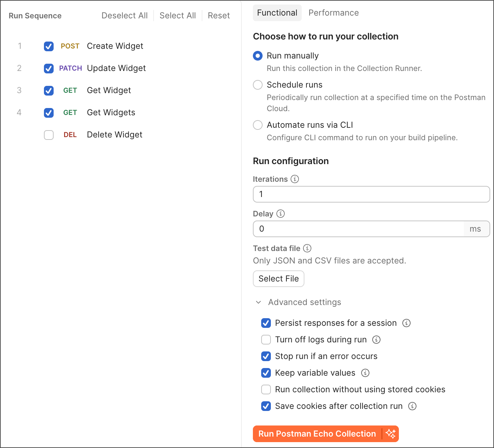Viewport: 494px width, 448px height.
Task: Enable the Delete Widget request checkbox
Action: [x=48, y=135]
